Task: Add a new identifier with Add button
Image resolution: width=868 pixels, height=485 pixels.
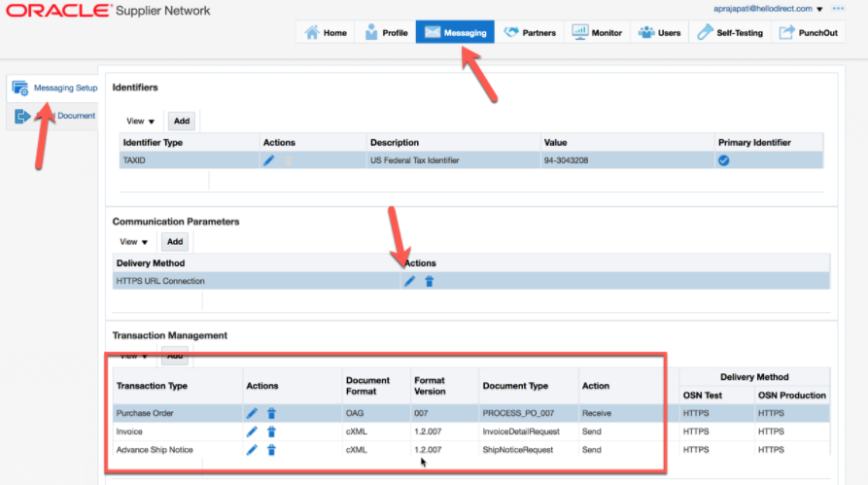Action: point(182,121)
